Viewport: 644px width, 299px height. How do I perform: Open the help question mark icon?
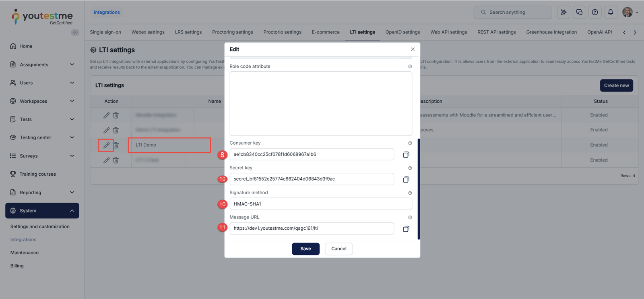click(595, 12)
